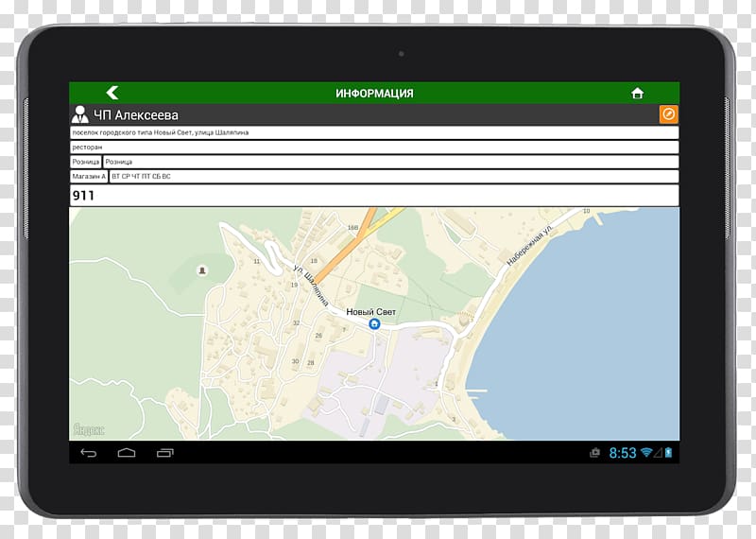Tap the battery status icon

click(x=669, y=453)
